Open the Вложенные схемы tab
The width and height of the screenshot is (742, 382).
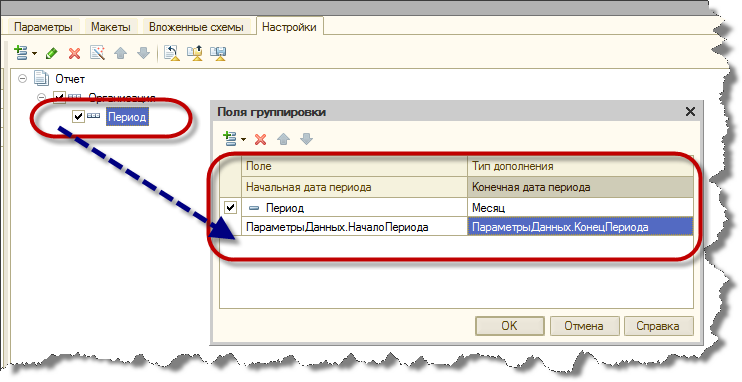coord(196,27)
